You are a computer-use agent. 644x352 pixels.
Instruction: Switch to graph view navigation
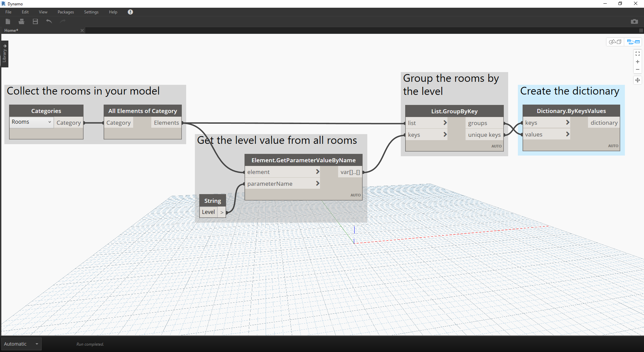(633, 42)
